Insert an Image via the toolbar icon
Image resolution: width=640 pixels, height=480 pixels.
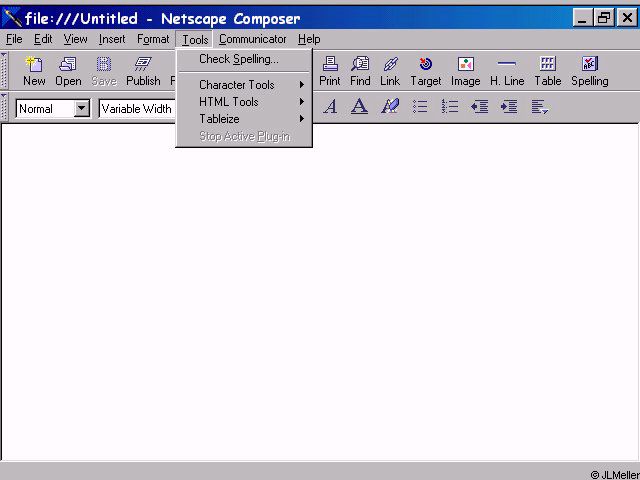point(465,71)
